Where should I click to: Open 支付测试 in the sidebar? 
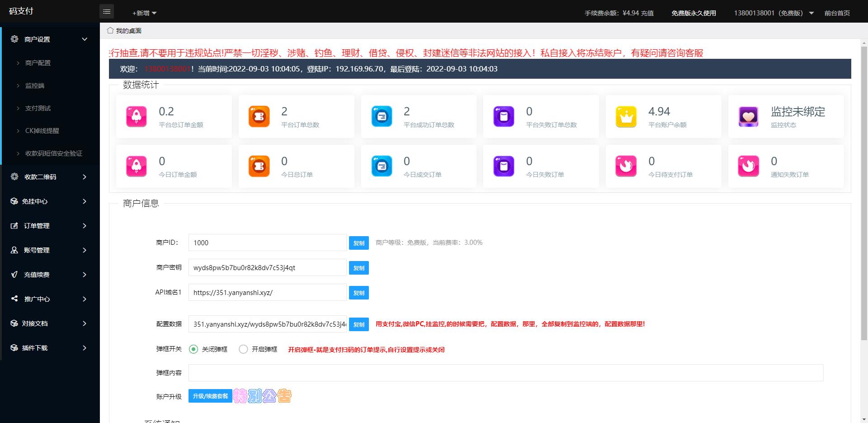(38, 108)
